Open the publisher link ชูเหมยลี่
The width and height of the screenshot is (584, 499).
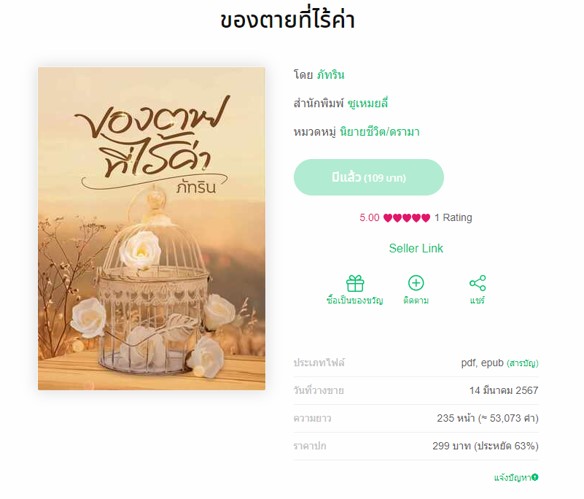pos(367,103)
